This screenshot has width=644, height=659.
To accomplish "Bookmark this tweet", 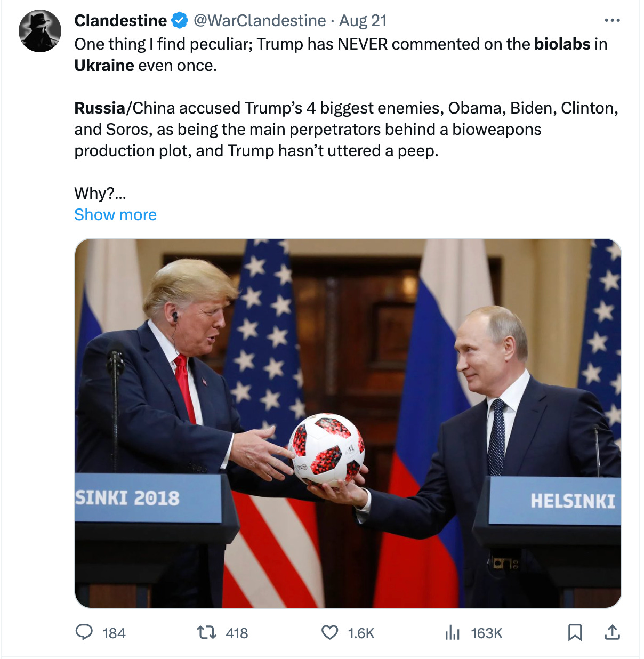I will (575, 633).
